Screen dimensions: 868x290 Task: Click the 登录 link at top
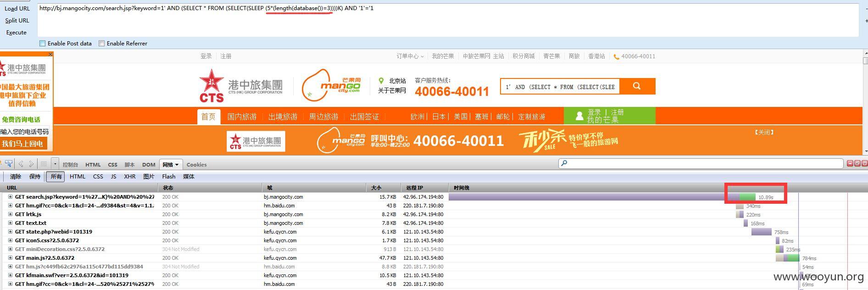coord(206,56)
